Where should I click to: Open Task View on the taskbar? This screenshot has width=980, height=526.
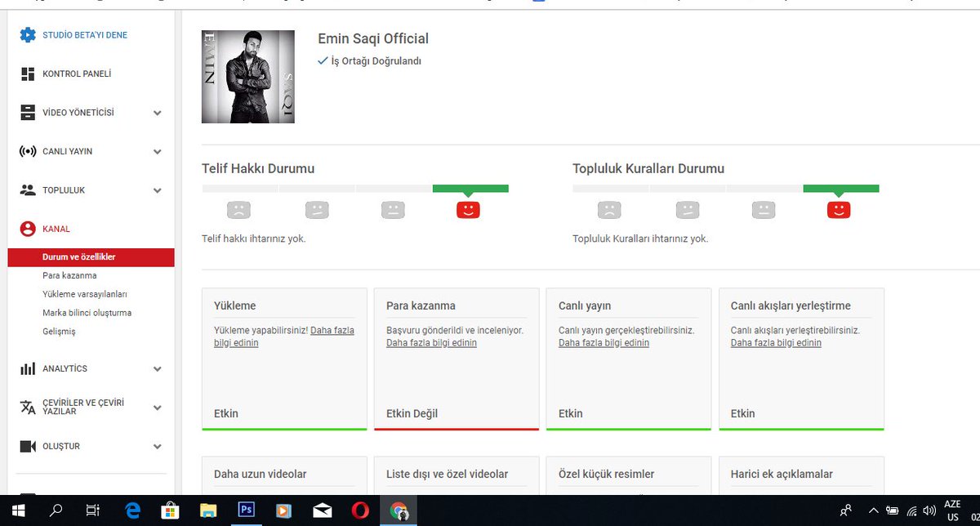click(93, 510)
